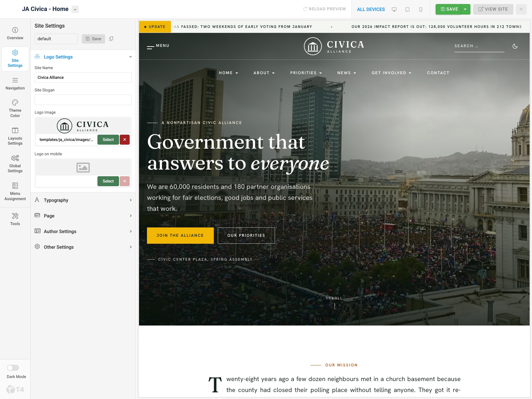Image resolution: width=532 pixels, height=399 pixels.
Task: Open Menu Assignment panel
Action: 15,192
